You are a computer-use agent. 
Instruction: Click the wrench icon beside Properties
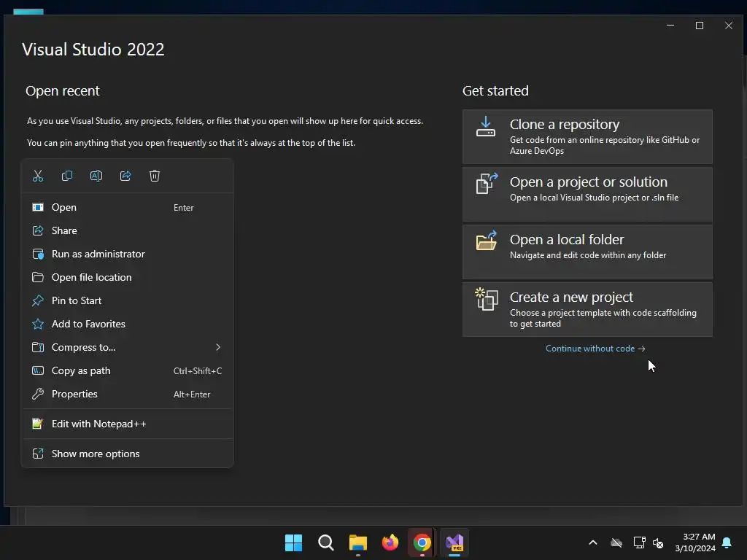38,394
